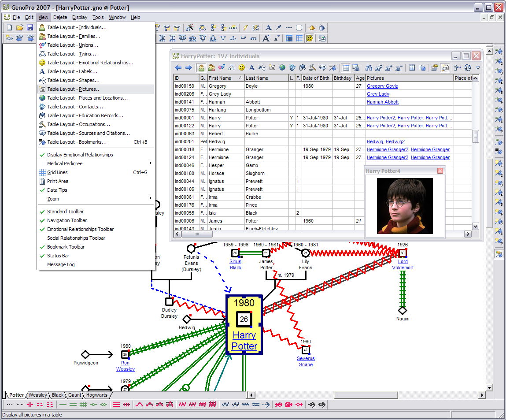
Task: Click the Lord Voldemort link in the tree
Action: coord(403,264)
